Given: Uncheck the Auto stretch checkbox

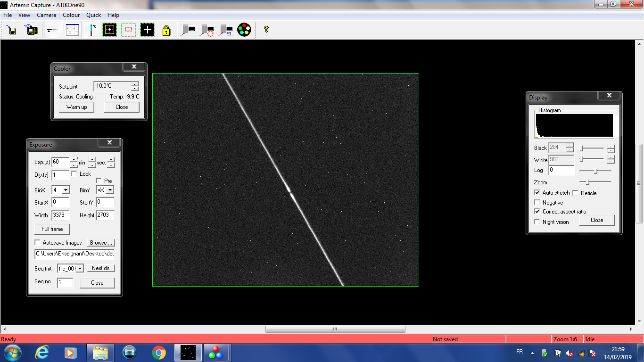Looking at the screenshot, I should [x=537, y=193].
